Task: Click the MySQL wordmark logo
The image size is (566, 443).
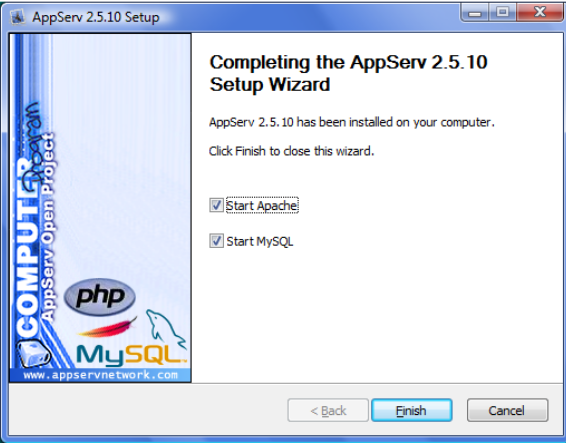Action: [x=131, y=354]
